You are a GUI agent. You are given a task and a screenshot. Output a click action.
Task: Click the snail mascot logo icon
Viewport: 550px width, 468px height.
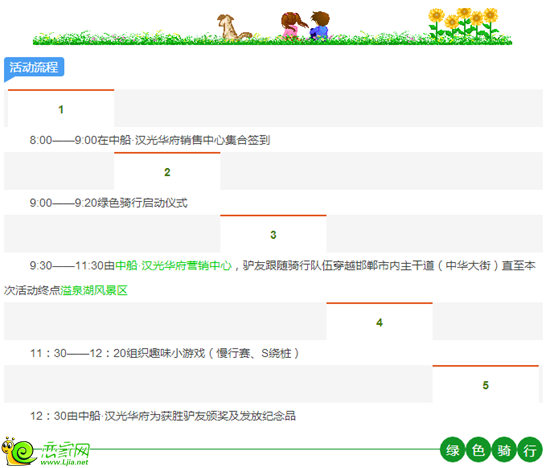pos(18,450)
